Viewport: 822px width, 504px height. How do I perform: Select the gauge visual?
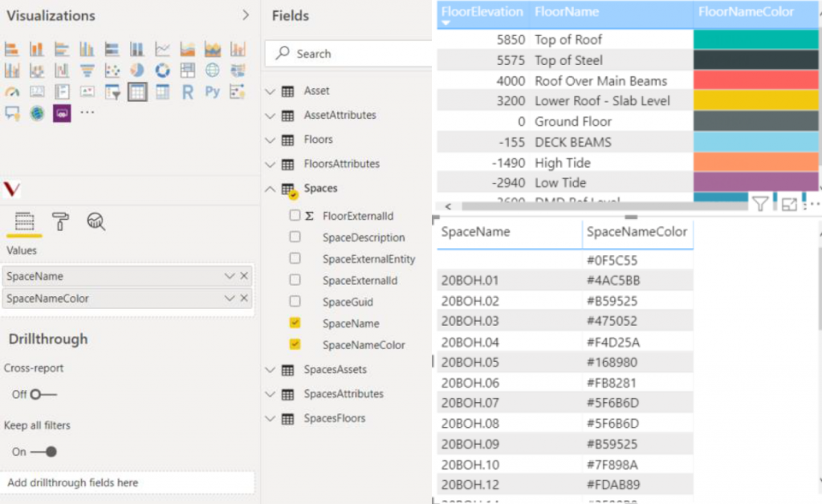[11, 92]
